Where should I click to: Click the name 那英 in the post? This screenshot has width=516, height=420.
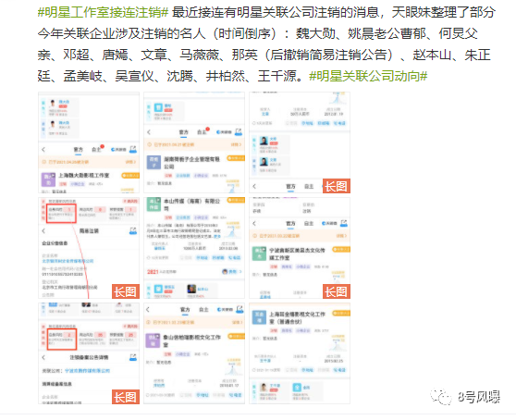(244, 55)
